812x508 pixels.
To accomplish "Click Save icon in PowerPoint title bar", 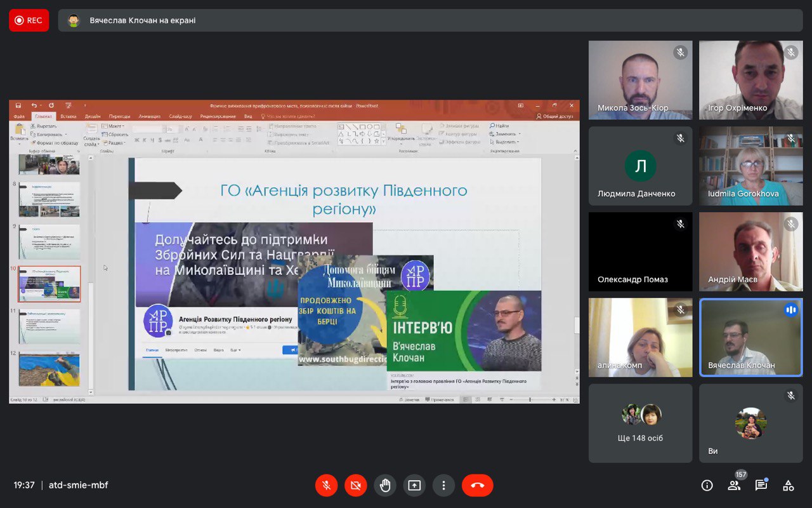I will (x=18, y=105).
